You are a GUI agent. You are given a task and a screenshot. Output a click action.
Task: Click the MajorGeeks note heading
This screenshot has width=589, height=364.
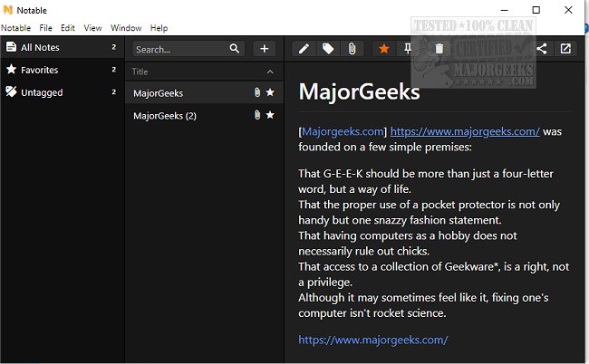point(359,91)
